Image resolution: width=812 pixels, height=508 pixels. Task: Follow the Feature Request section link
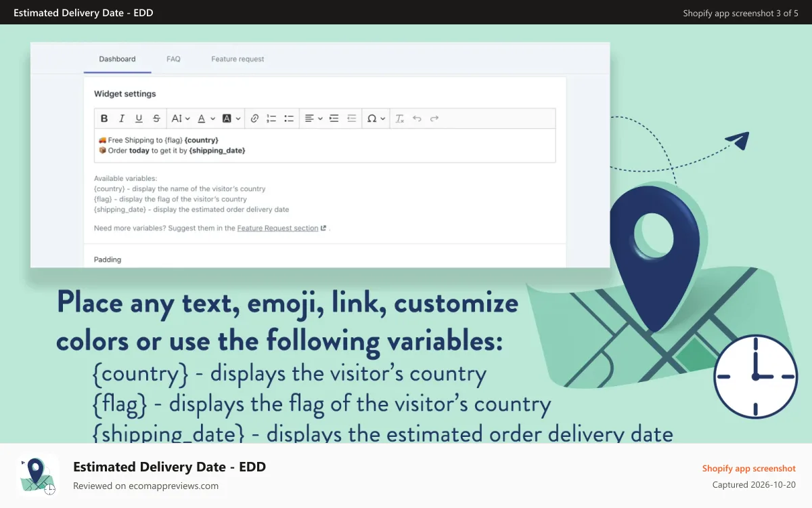[x=277, y=228]
